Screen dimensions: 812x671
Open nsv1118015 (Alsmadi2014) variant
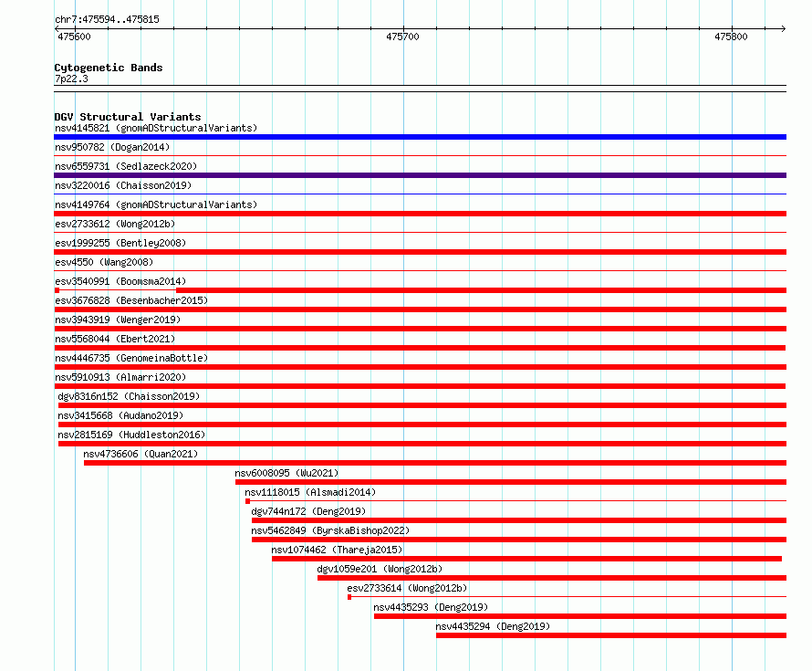point(310,492)
